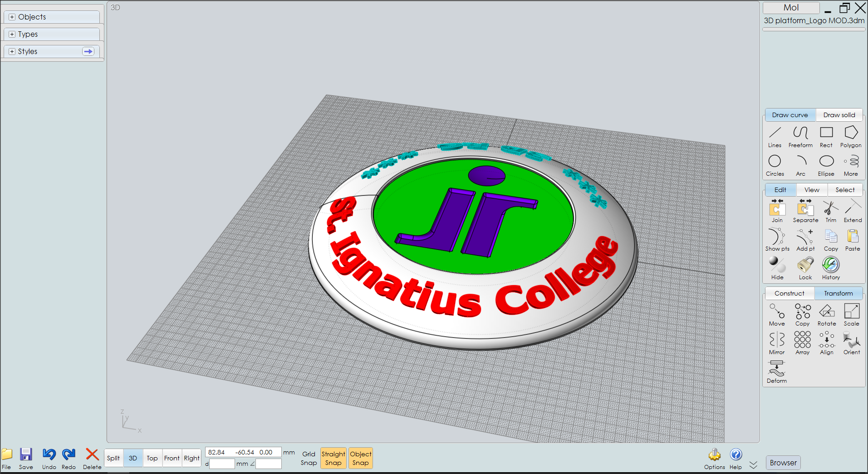Viewport: 868px width, 474px height.
Task: Activate the Trim tool
Action: point(831,211)
